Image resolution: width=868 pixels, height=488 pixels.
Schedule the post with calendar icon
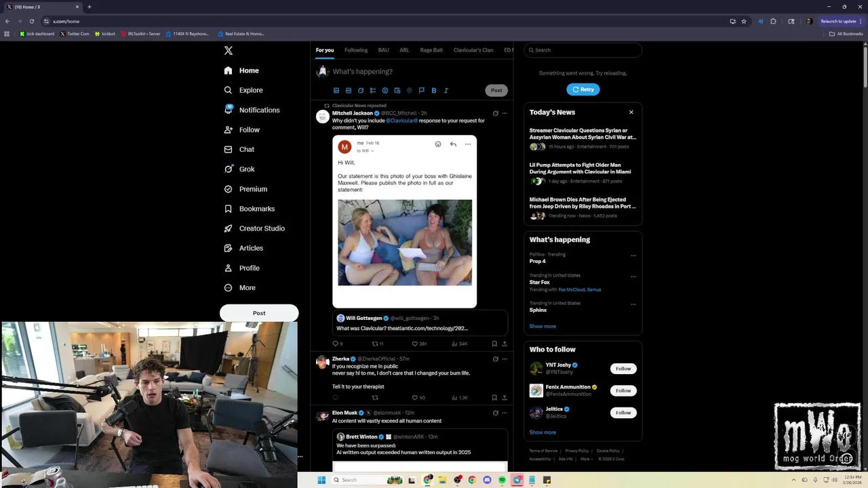[397, 90]
